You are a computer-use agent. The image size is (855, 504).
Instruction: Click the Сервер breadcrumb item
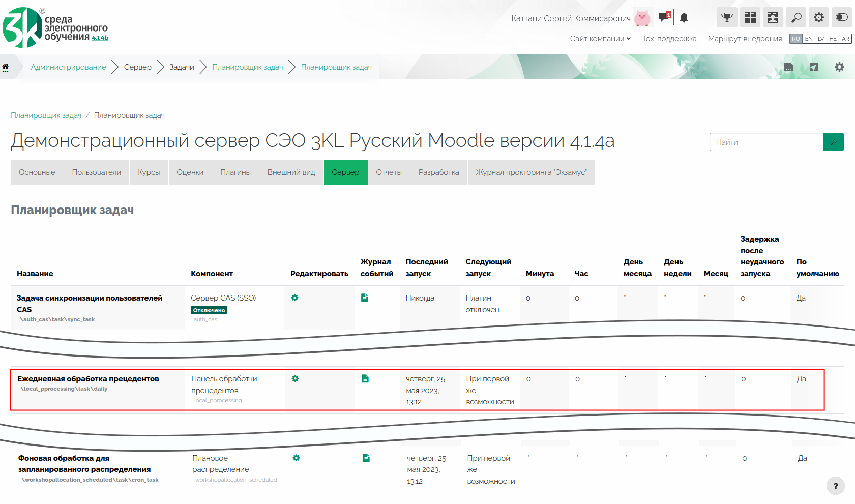(x=138, y=67)
